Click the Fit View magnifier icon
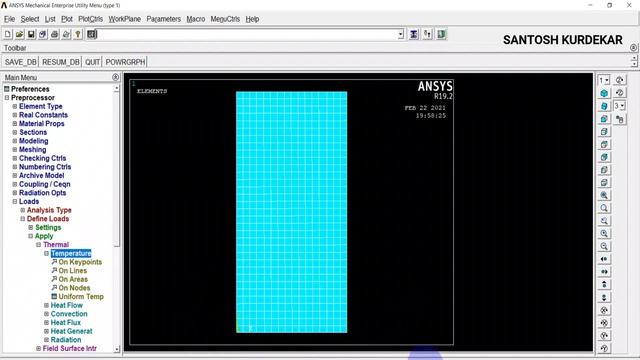The image size is (640, 360). click(x=604, y=196)
